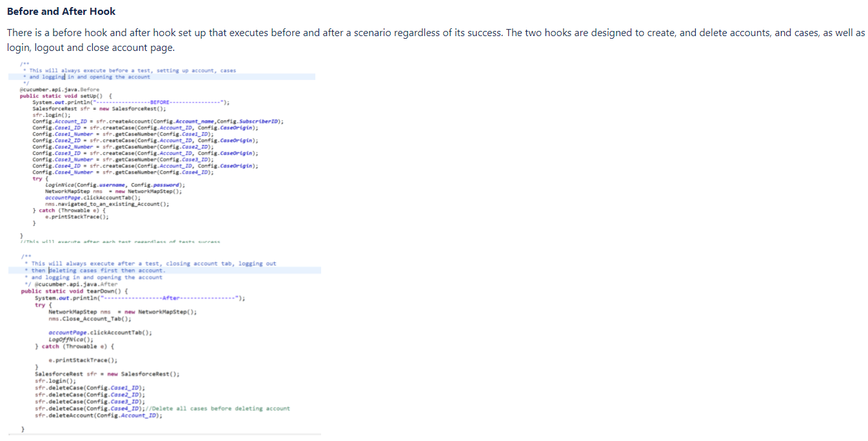This screenshot has height=441, width=868.
Task: Select the highlighted 'and logging' comment text
Action: pos(46,76)
